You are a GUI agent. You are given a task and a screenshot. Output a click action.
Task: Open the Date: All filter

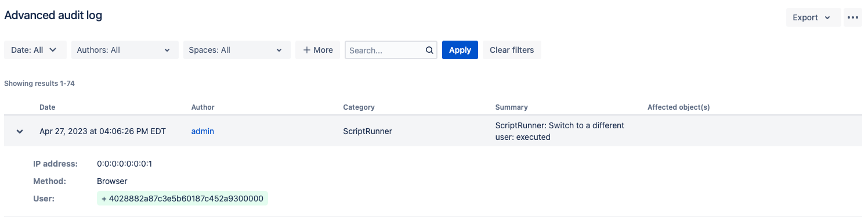[x=35, y=50]
